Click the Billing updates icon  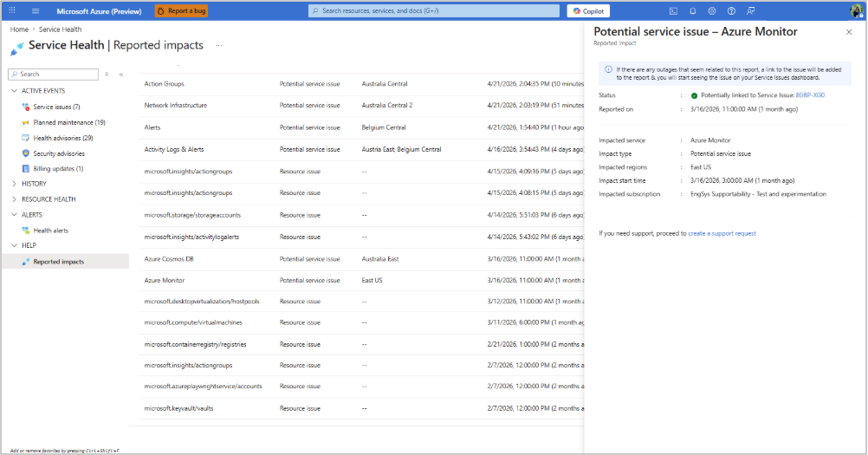(x=25, y=169)
